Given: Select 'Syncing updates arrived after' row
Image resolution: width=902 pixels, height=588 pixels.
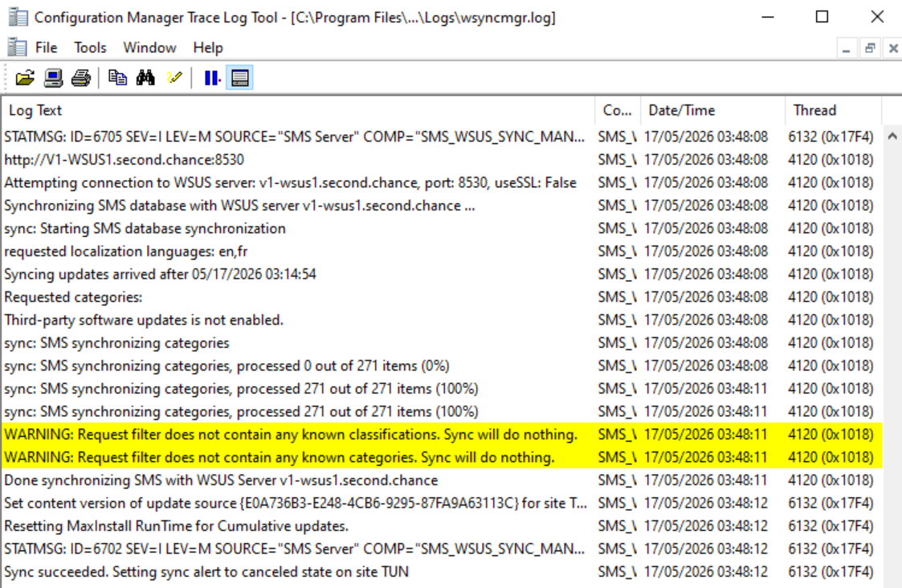Looking at the screenshot, I should coord(441,275).
